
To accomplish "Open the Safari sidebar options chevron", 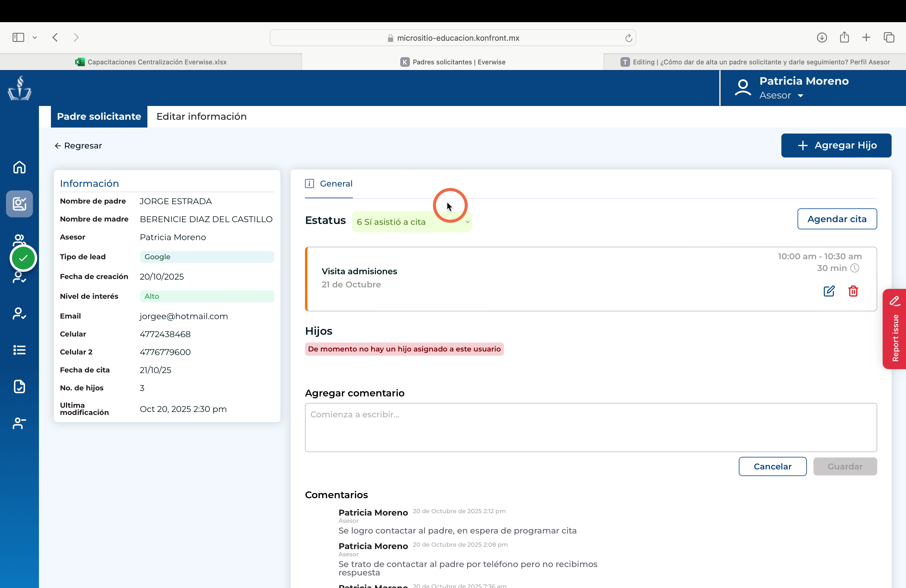I will [x=35, y=37].
